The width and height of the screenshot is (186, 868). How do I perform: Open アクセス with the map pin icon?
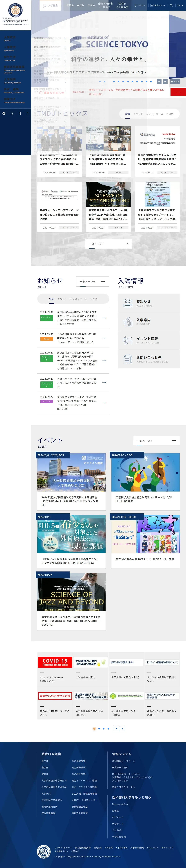pos(140,5)
